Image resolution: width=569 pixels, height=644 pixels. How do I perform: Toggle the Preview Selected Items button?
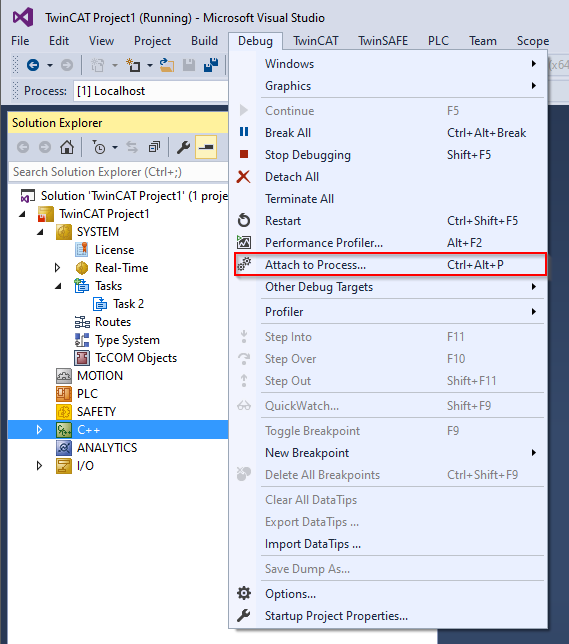206,147
